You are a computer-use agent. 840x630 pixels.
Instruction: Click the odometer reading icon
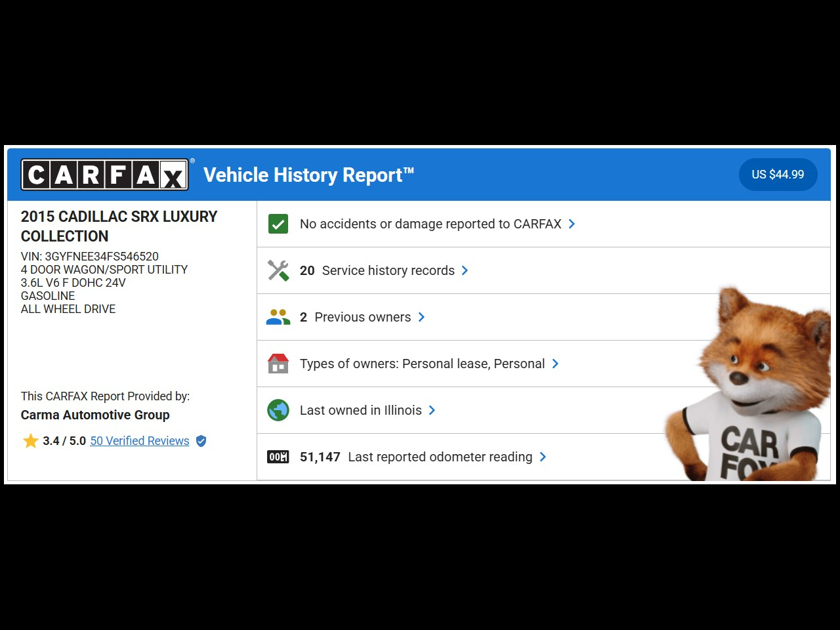point(278,457)
